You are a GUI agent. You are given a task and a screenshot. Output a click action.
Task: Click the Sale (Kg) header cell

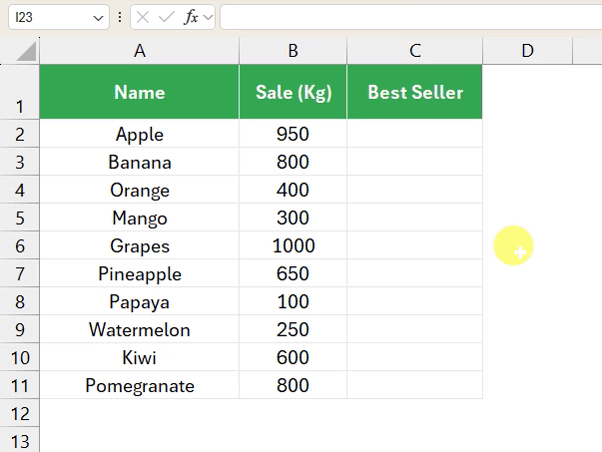293,92
